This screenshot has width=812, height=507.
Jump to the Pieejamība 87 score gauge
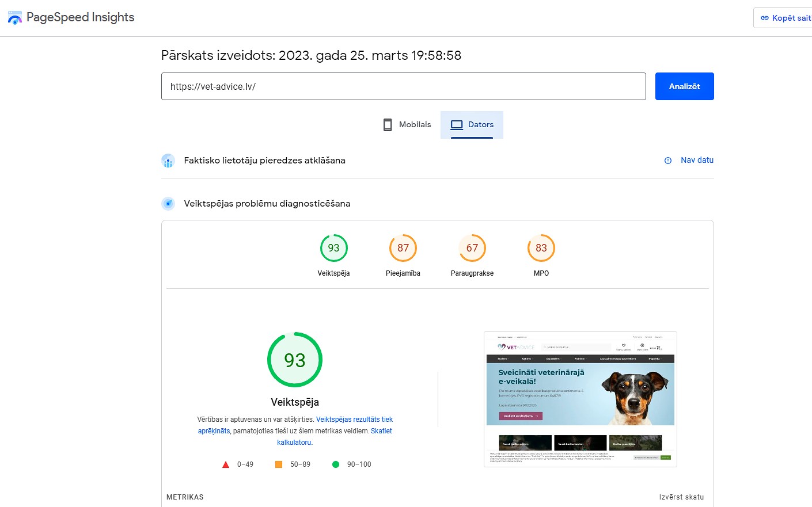click(403, 249)
